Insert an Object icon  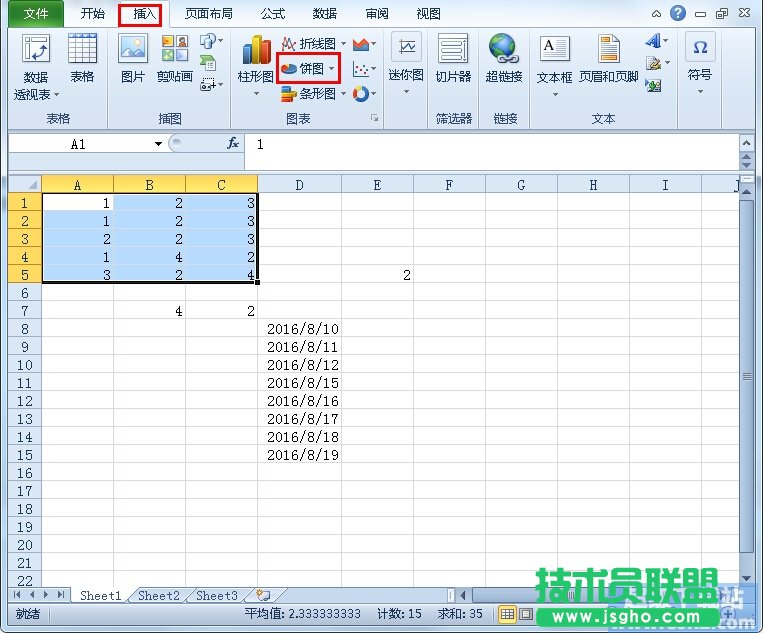pyautogui.click(x=653, y=85)
